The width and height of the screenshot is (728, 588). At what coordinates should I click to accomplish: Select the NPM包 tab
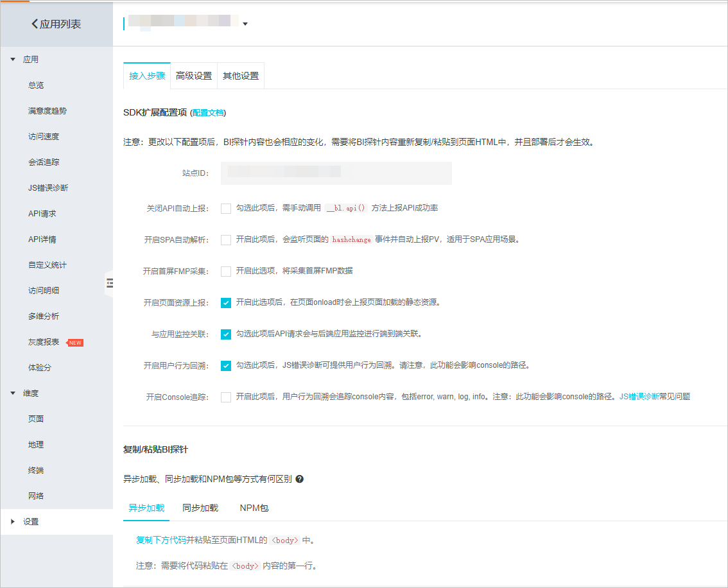point(254,508)
